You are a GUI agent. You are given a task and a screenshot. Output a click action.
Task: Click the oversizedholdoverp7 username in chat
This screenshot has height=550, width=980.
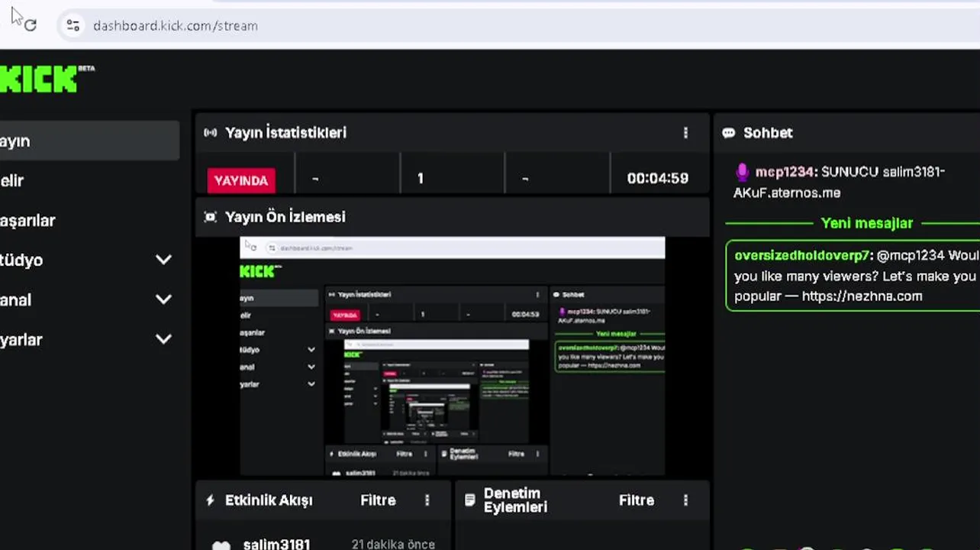(x=801, y=255)
